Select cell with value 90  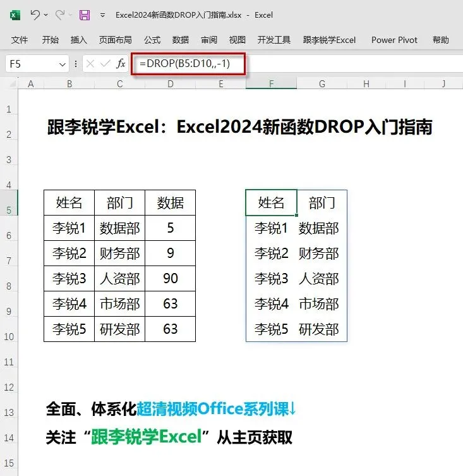pyautogui.click(x=170, y=278)
